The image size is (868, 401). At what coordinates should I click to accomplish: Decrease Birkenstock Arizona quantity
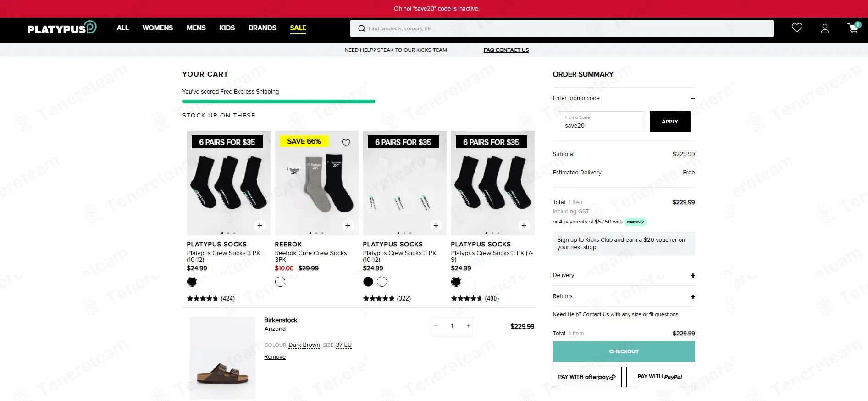click(x=436, y=326)
